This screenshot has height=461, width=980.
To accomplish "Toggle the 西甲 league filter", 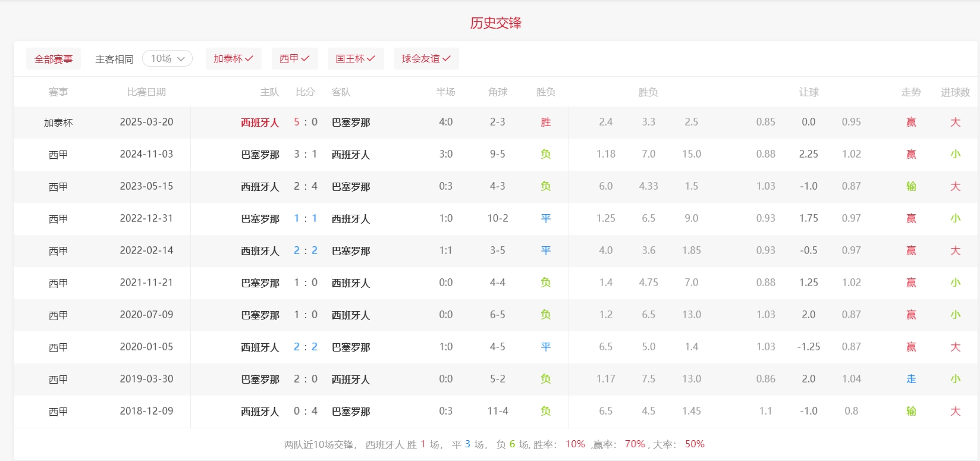I will coord(294,59).
